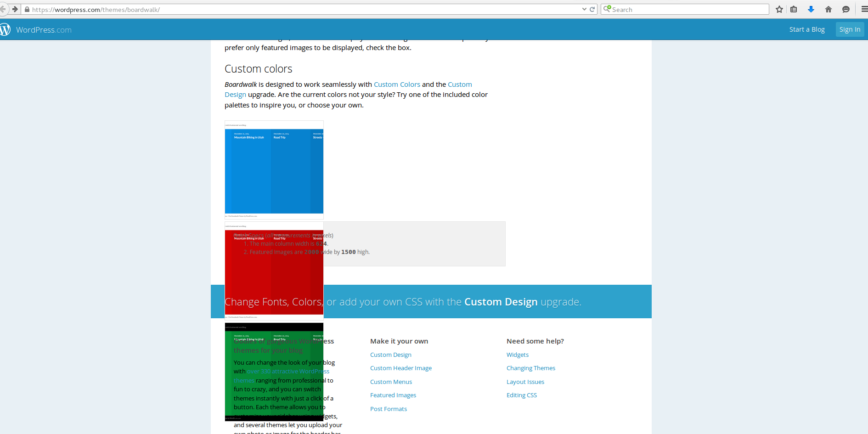Screen dimensions: 868x434
Task: Click the search engine magnifier icon
Action: 607,9
